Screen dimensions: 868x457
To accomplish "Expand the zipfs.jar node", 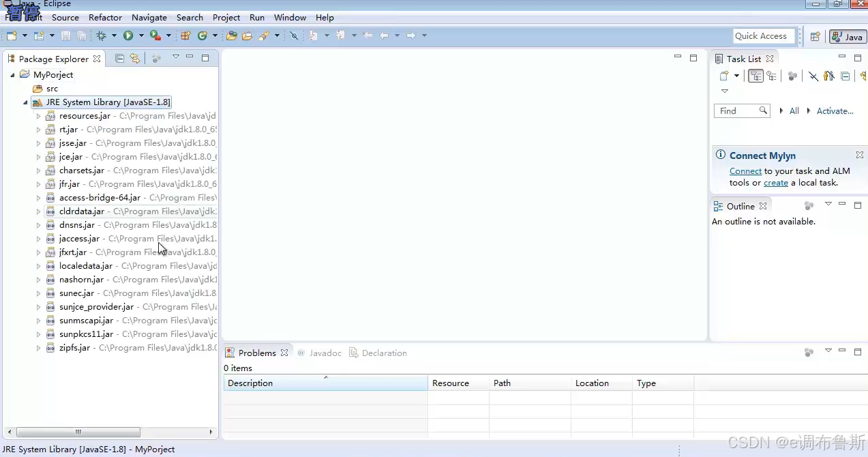I will [38, 348].
